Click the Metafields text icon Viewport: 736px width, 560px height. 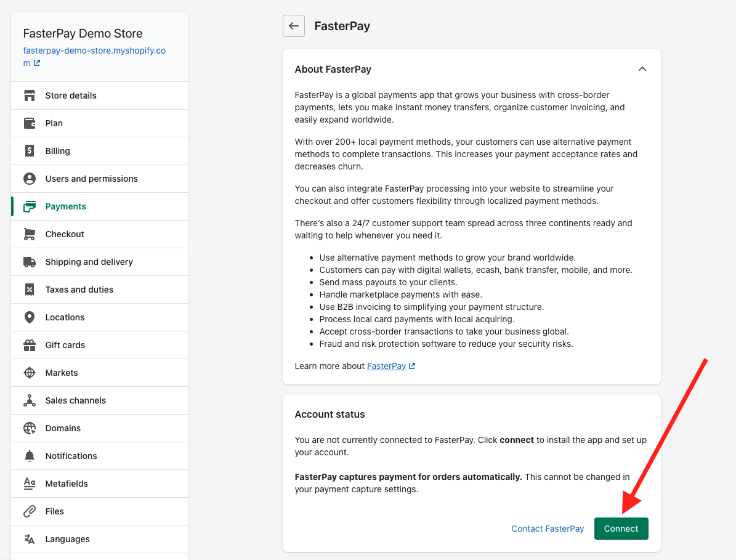(30, 484)
